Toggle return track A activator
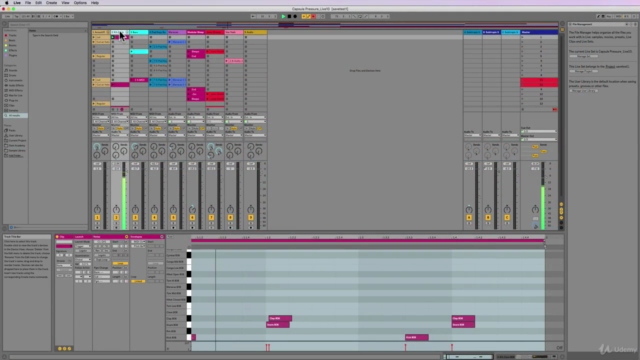Image resolution: width=640 pixels, height=360 pixels. [469, 218]
